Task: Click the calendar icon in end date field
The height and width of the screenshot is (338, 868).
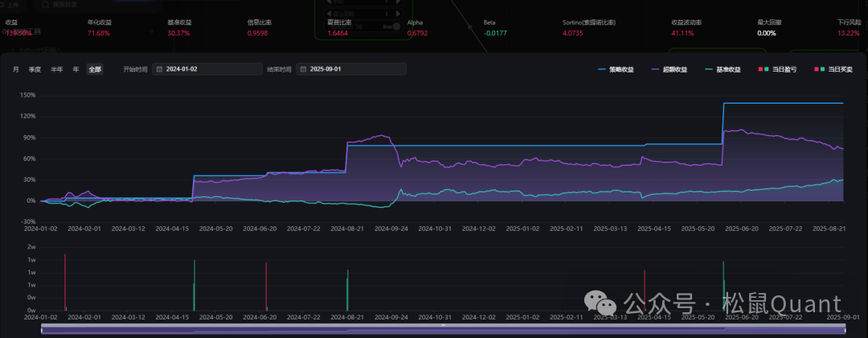Action: (x=304, y=69)
